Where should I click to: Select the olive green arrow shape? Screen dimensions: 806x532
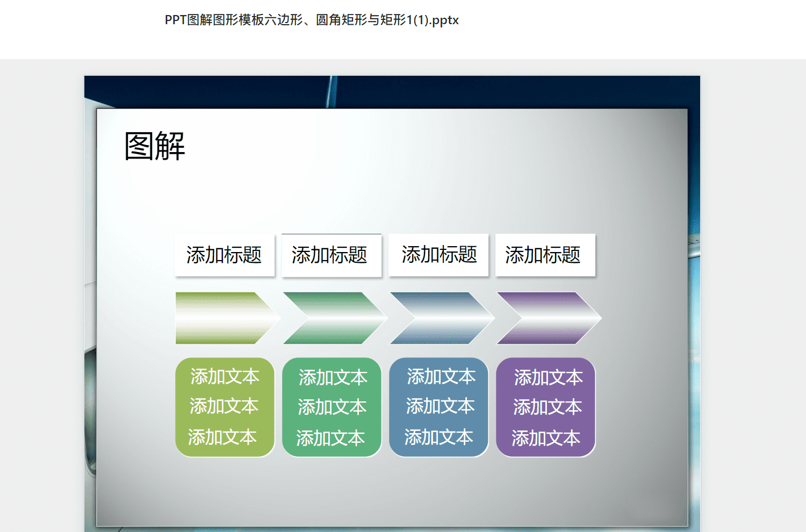pos(228,318)
